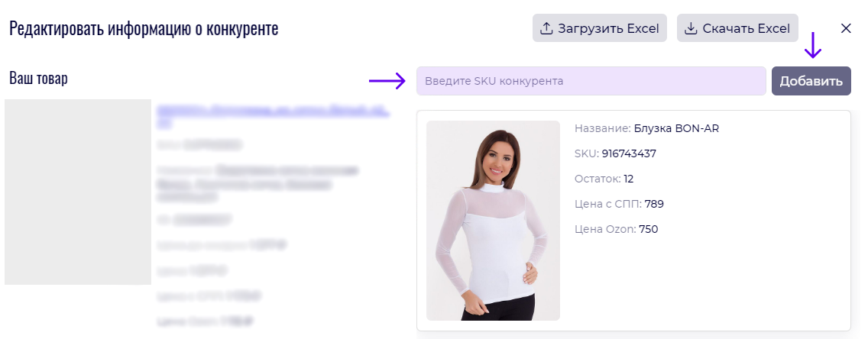Click the Загрузить Excel button label

[x=608, y=28]
